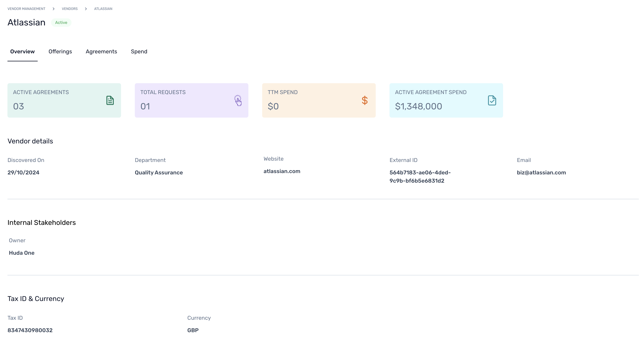This screenshot has height=340, width=644.
Task: Click the Email field label
Action: (524, 160)
